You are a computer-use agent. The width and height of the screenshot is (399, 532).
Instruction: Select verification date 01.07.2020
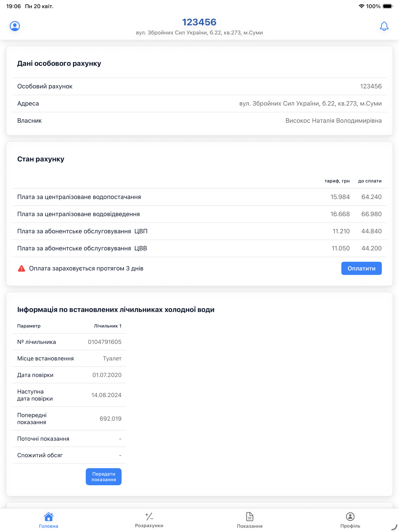(x=107, y=375)
